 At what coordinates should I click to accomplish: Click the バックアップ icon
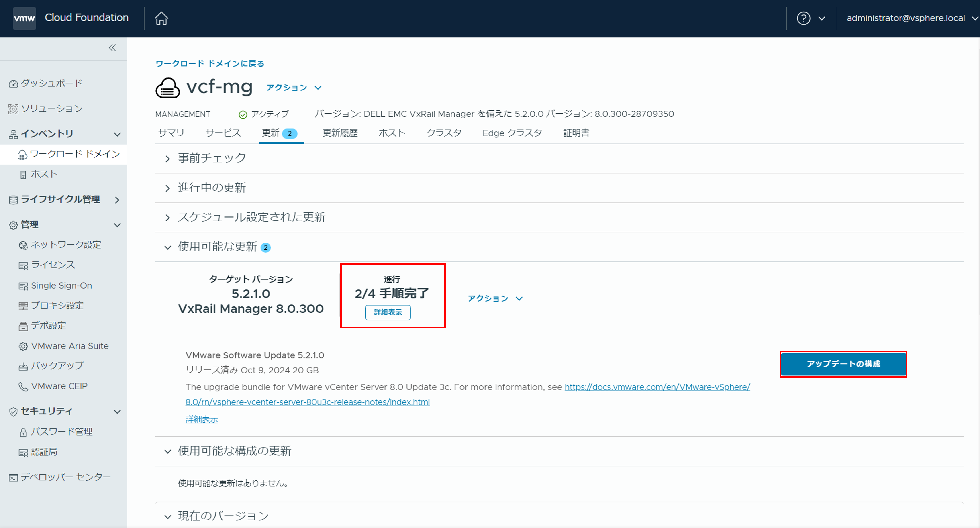[x=23, y=366]
